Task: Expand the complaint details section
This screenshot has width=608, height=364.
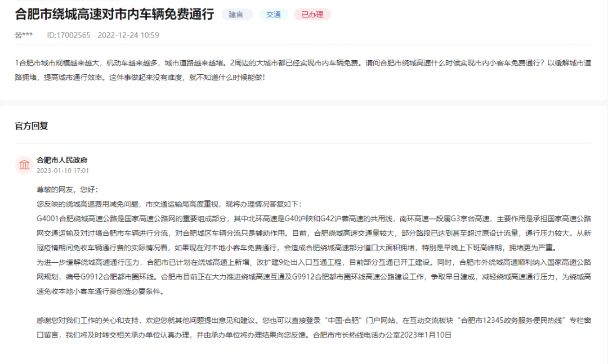Action: pyautogui.click(x=304, y=70)
